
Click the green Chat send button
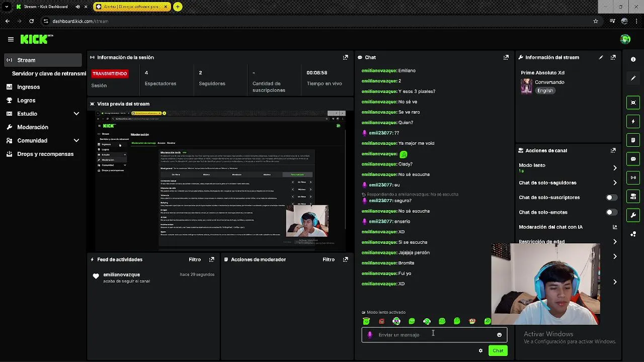(x=498, y=350)
